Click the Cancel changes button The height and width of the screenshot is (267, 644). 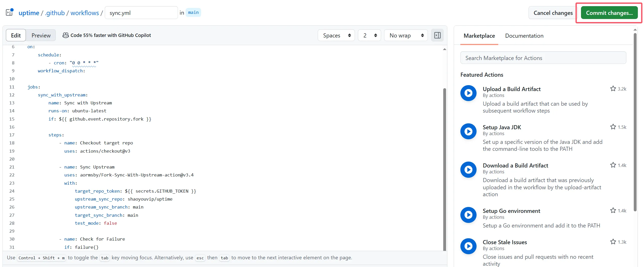(553, 13)
